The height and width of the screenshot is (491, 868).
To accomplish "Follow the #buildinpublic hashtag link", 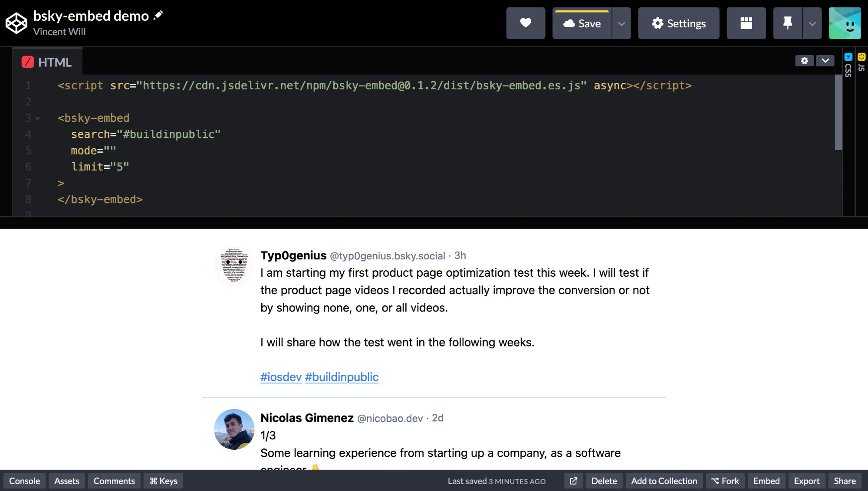I will coord(342,377).
